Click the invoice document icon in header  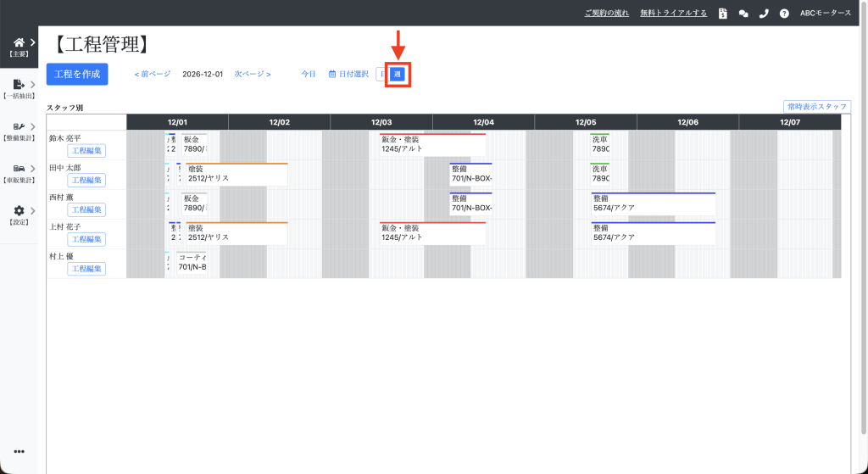tap(723, 14)
